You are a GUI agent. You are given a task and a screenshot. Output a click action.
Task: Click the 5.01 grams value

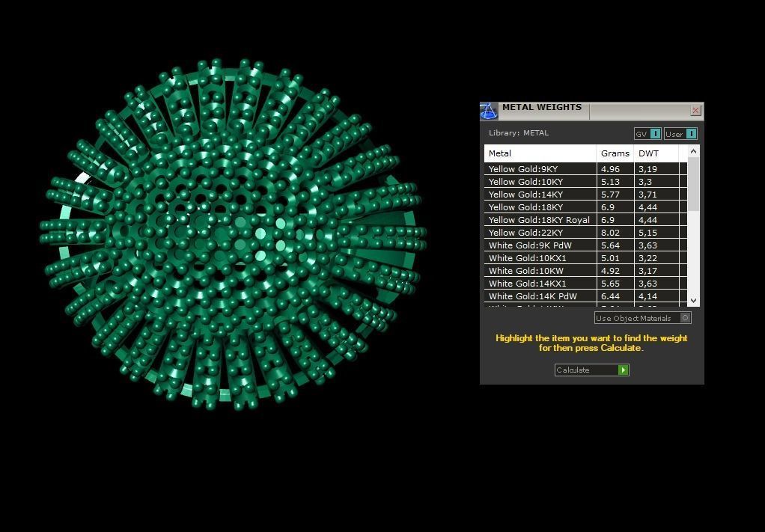click(610, 258)
